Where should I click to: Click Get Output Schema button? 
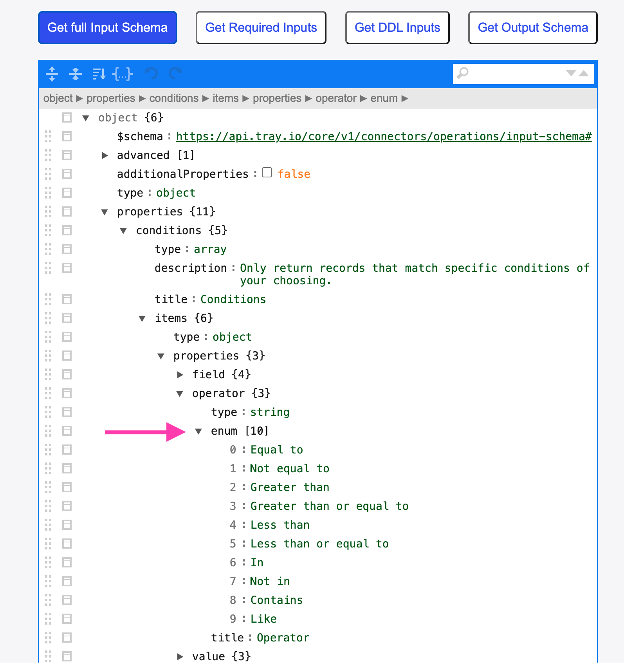[x=533, y=27]
